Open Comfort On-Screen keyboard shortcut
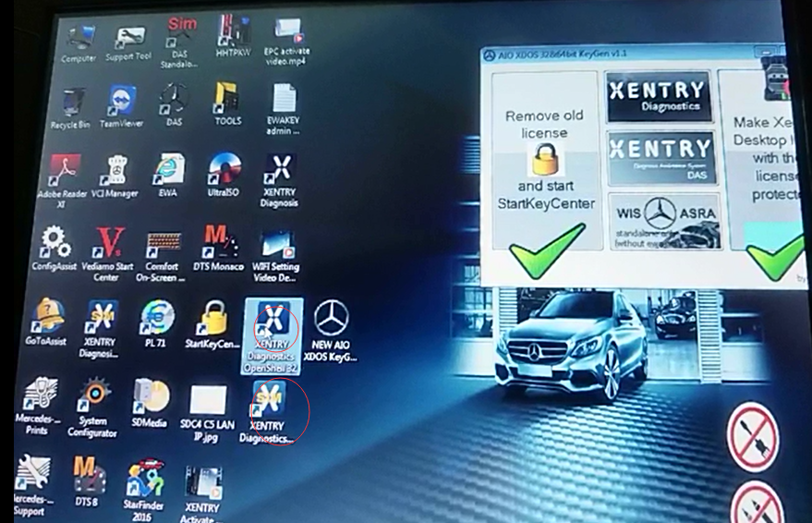The width and height of the screenshot is (812, 523). click(161, 257)
